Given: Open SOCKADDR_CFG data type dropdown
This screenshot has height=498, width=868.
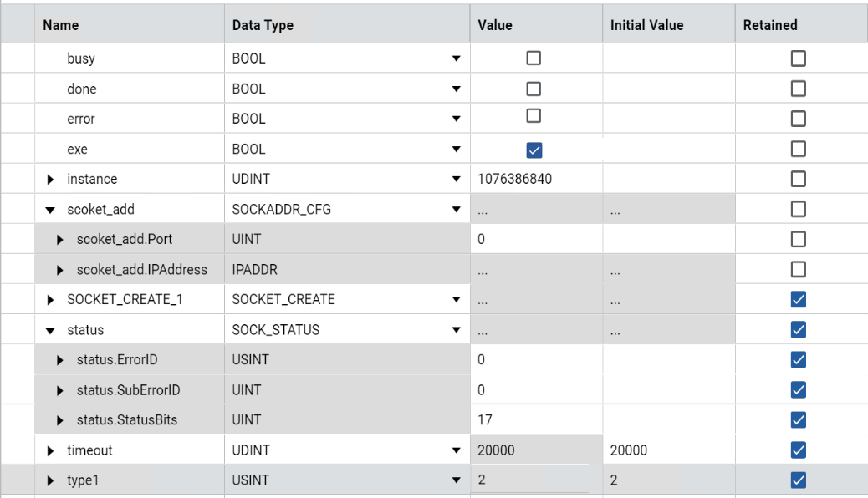Looking at the screenshot, I should pyautogui.click(x=456, y=210).
